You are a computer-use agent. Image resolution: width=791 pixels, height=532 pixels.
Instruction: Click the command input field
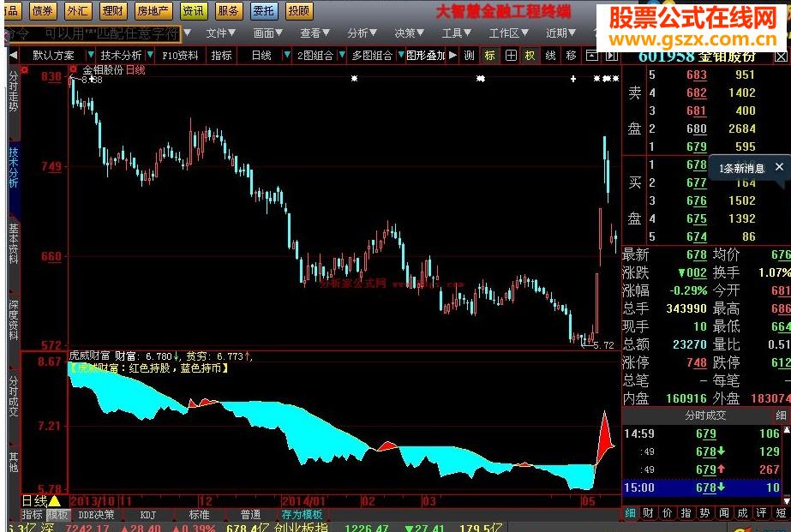[93, 33]
